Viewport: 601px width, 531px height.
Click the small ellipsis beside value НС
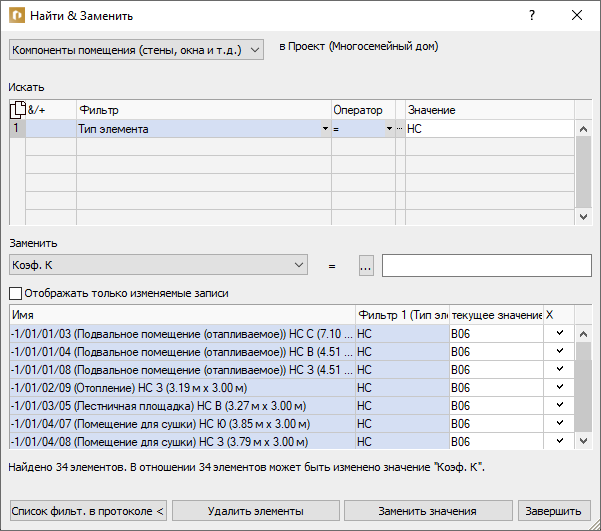[x=400, y=129]
